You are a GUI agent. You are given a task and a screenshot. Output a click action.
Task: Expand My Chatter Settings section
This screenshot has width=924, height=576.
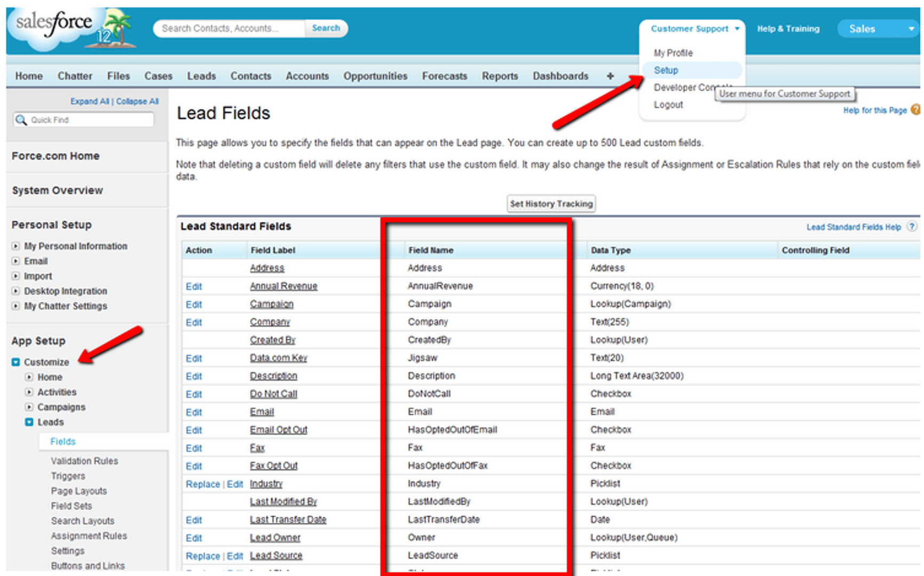15,306
